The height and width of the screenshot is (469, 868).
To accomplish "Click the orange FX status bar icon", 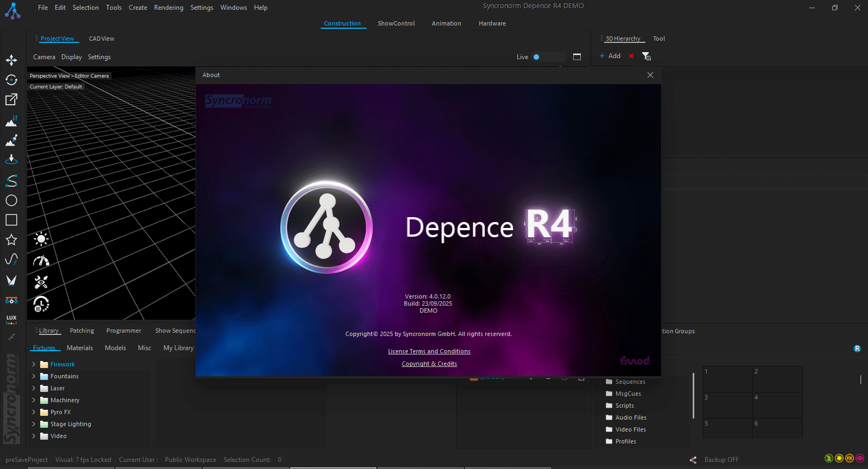I will (850, 458).
